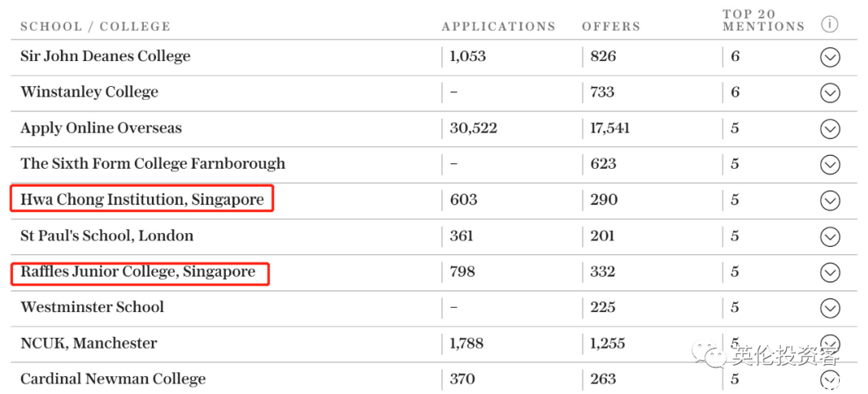The height and width of the screenshot is (394, 868).
Task: Click the School / College column header
Action: point(95,26)
